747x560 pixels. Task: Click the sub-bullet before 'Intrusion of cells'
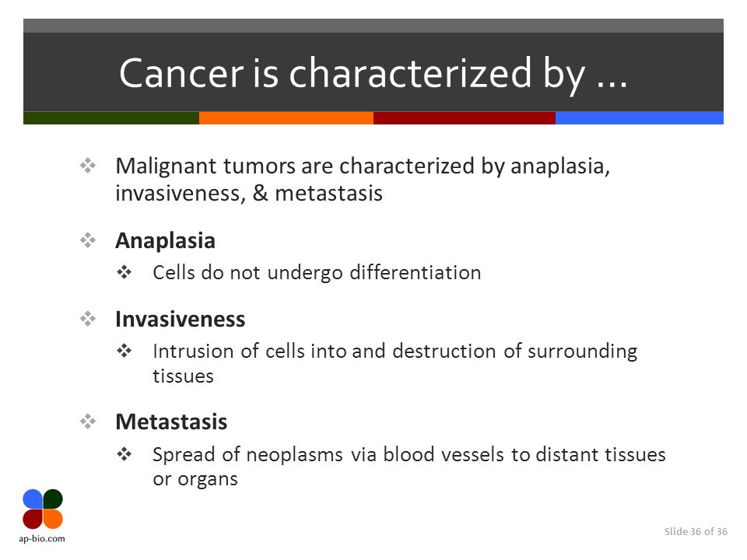(124, 351)
